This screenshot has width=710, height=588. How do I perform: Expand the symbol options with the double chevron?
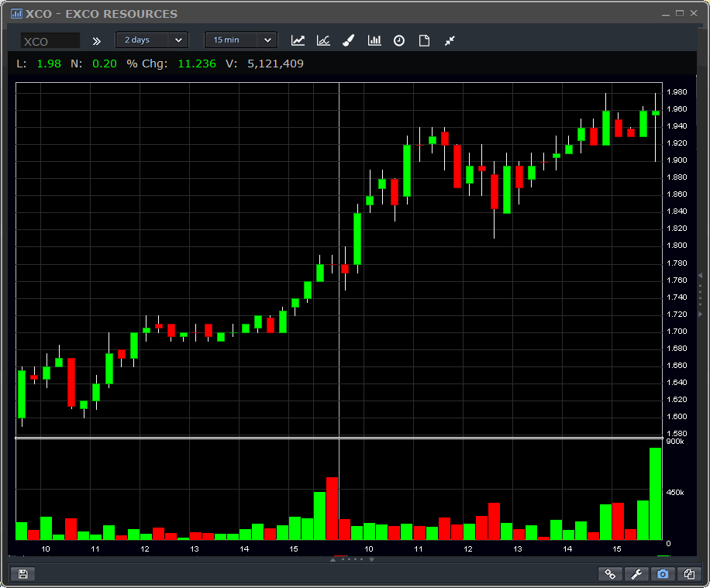pyautogui.click(x=95, y=40)
